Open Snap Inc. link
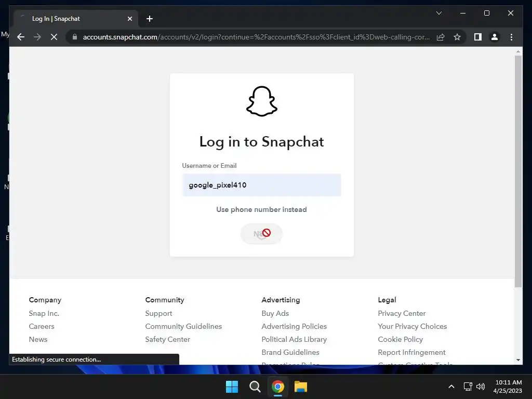Viewport: 532px width, 399px height. pos(44,313)
